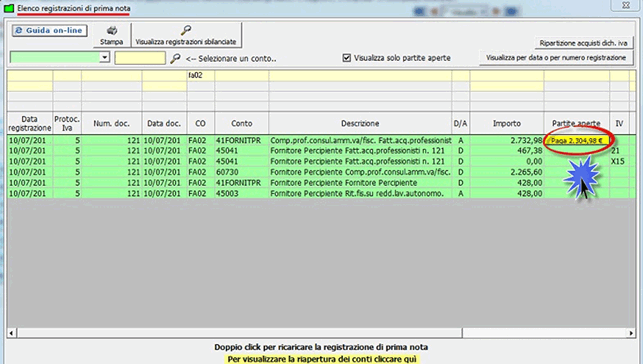Toggle the Visualizza solo partite aperte checkbox
Viewport: 643px width, 364px height.
click(x=347, y=58)
